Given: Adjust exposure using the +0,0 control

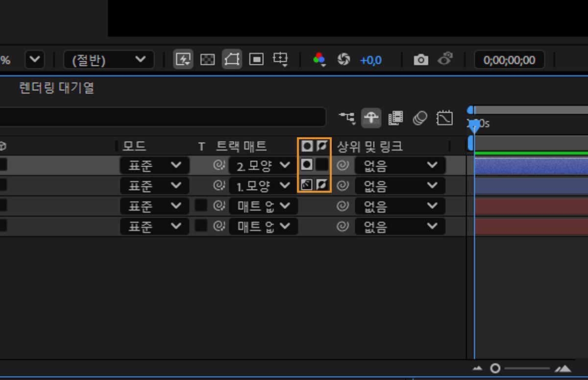Looking at the screenshot, I should (x=371, y=60).
